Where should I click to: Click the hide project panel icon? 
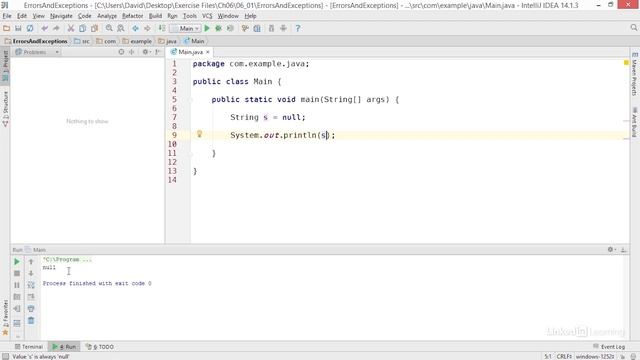click(158, 52)
